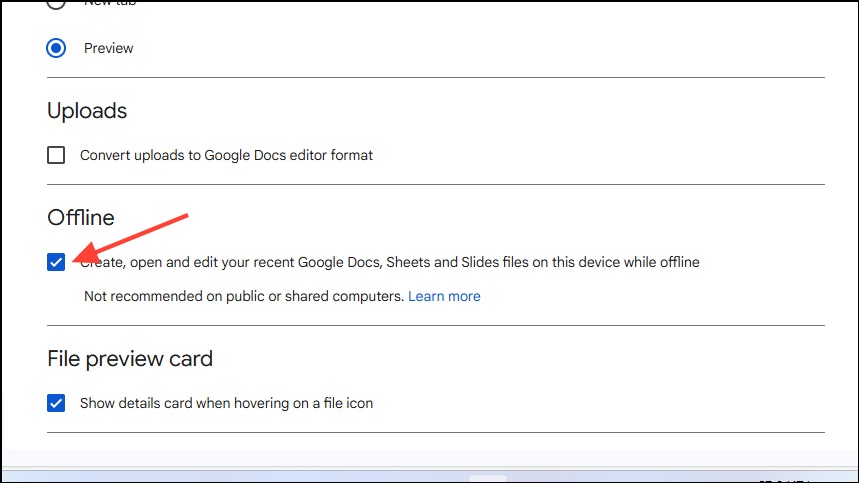Select the Preview radio button
The image size is (859, 483).
[x=56, y=48]
